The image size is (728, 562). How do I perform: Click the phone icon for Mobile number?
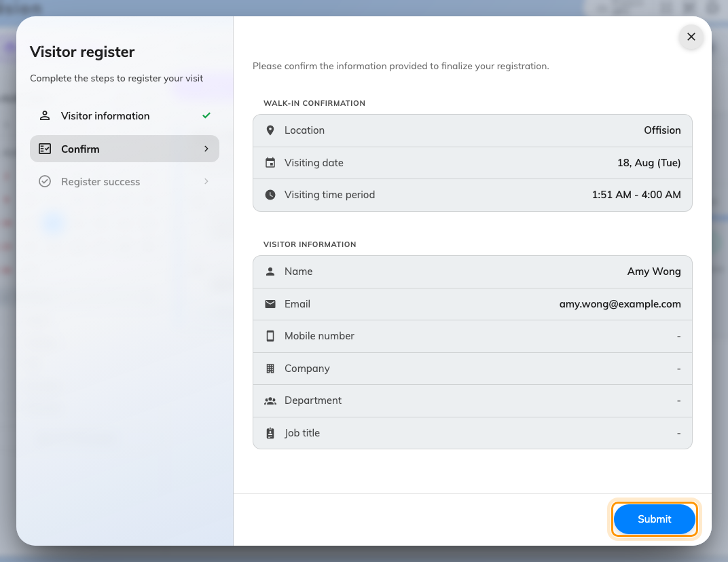[270, 336]
